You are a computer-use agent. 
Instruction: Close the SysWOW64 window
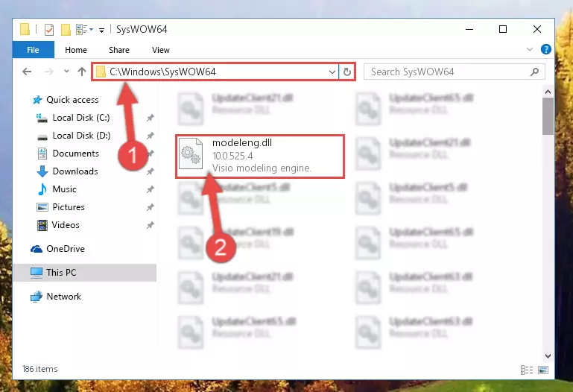[536, 29]
